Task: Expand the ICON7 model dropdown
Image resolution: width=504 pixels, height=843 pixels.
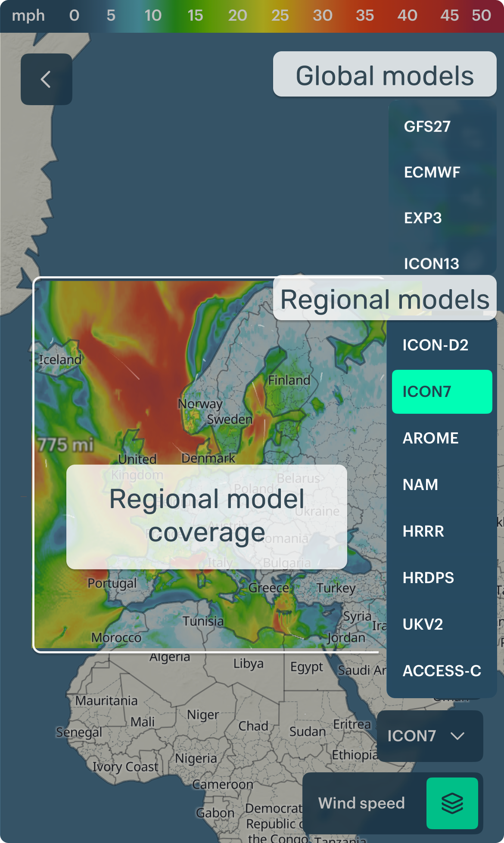Action: [x=429, y=736]
